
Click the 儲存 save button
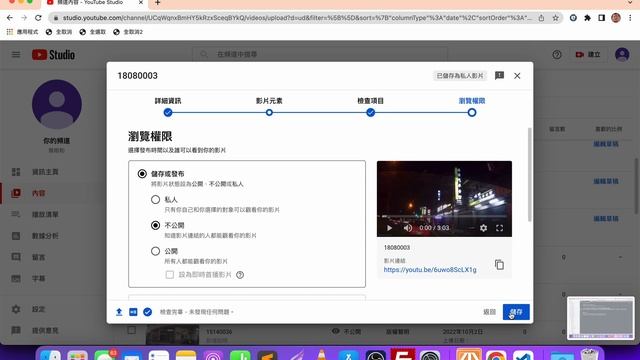(x=516, y=312)
